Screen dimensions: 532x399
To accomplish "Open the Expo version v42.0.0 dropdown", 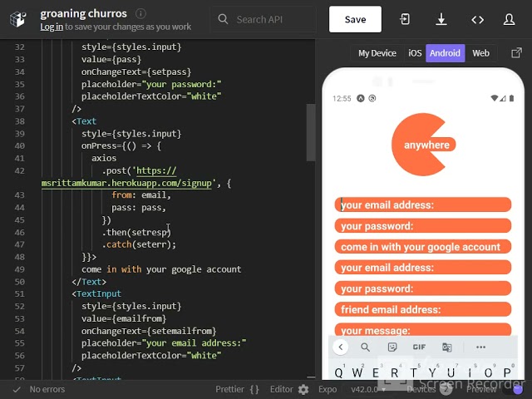I will [368, 390].
